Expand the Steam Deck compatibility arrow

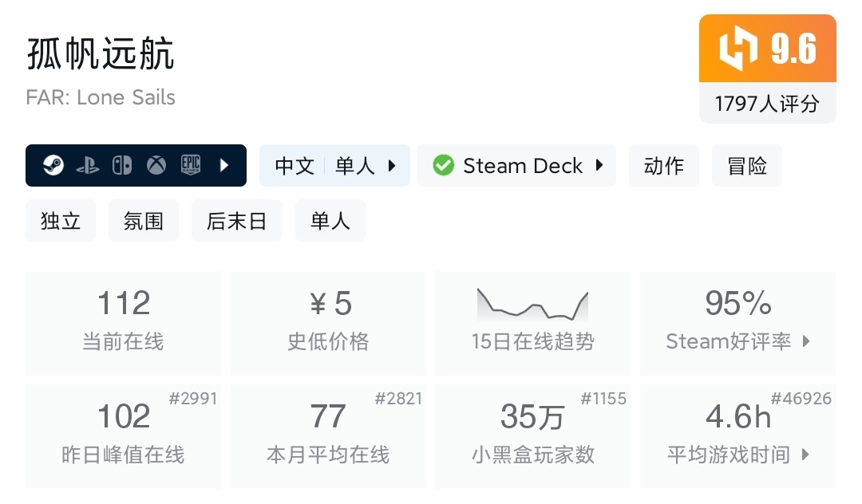coord(599,166)
